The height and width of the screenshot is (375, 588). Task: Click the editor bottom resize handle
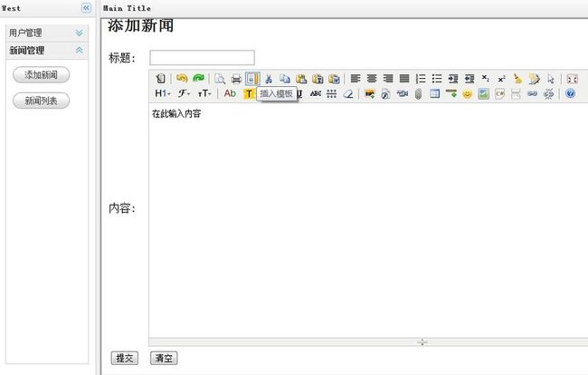[x=422, y=342]
